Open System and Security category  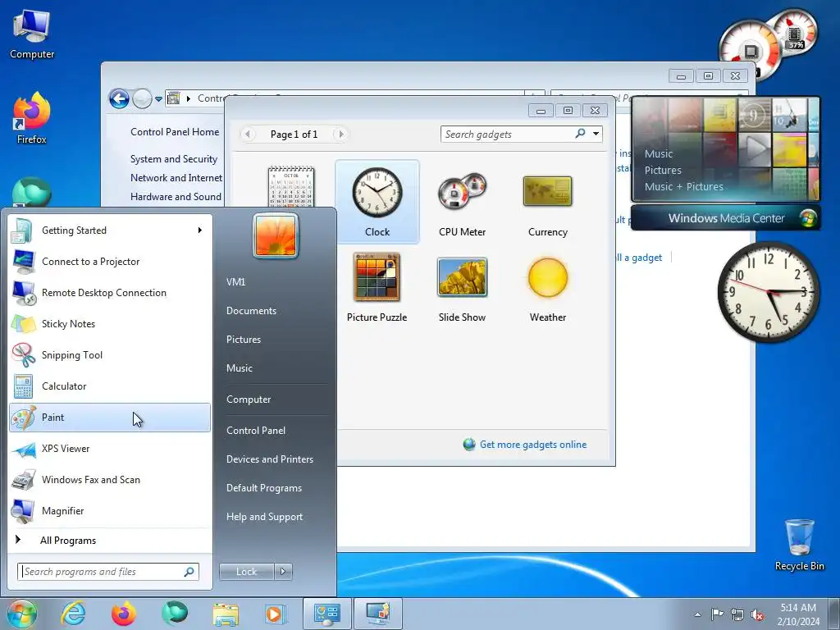tap(174, 159)
